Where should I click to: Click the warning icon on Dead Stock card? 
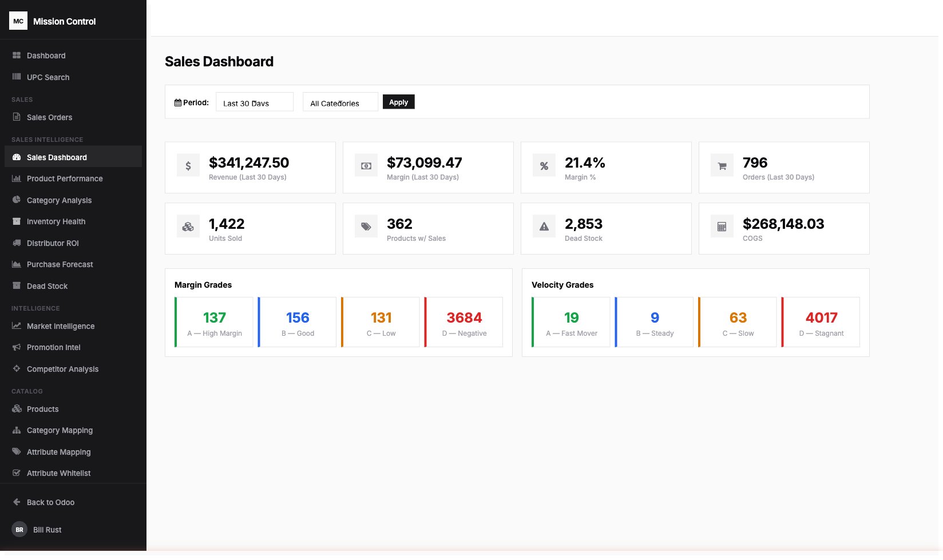(544, 226)
